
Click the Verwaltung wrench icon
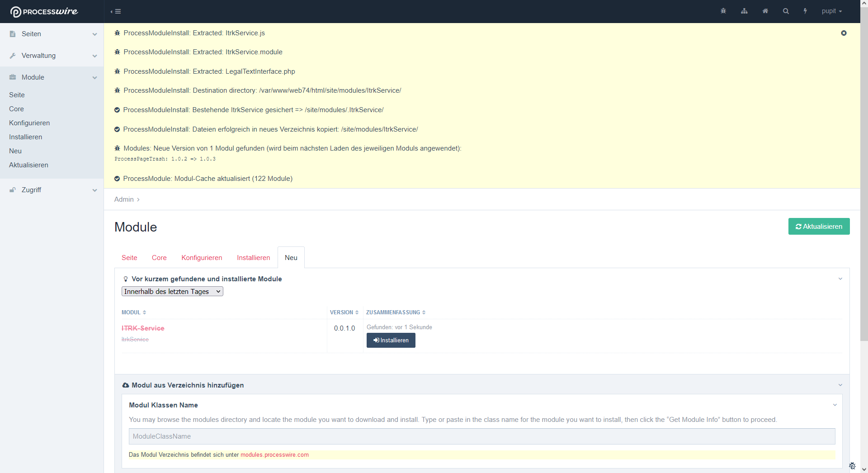tap(13, 56)
